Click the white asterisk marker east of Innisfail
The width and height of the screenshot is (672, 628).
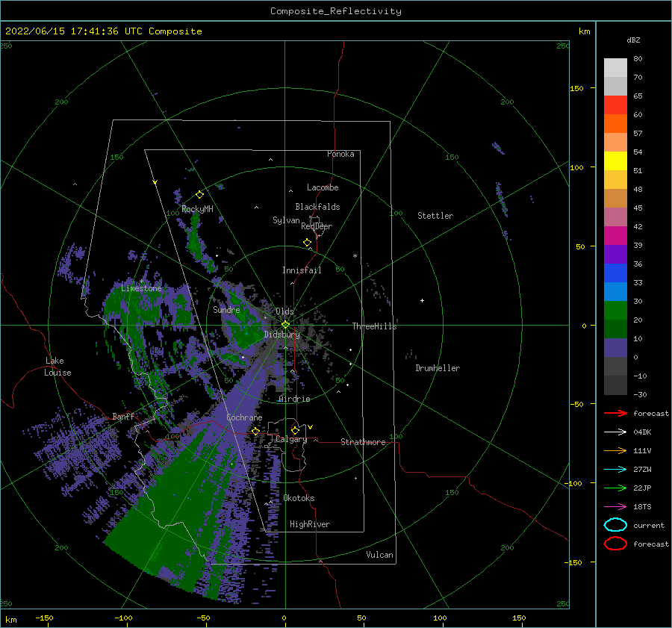355,256
